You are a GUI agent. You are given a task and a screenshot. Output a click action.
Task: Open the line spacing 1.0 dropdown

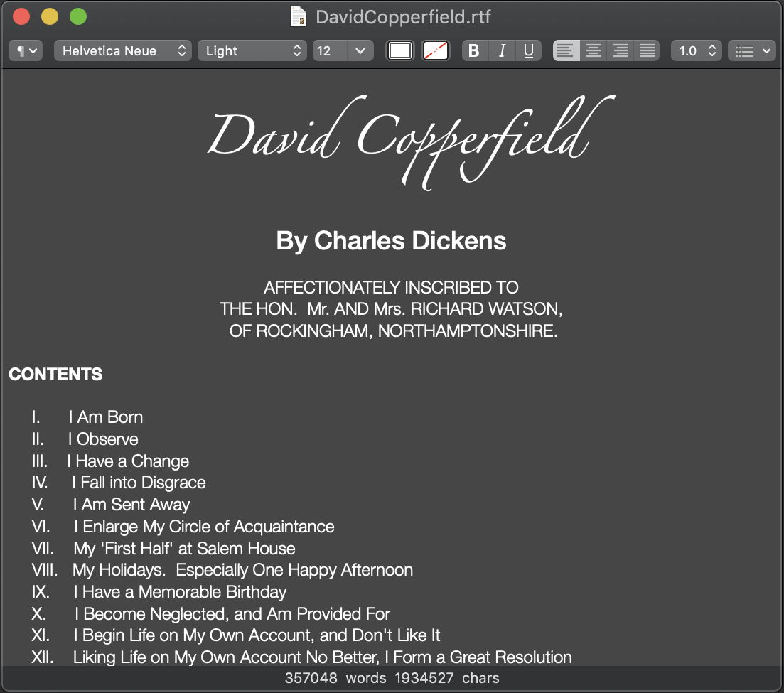[696, 51]
